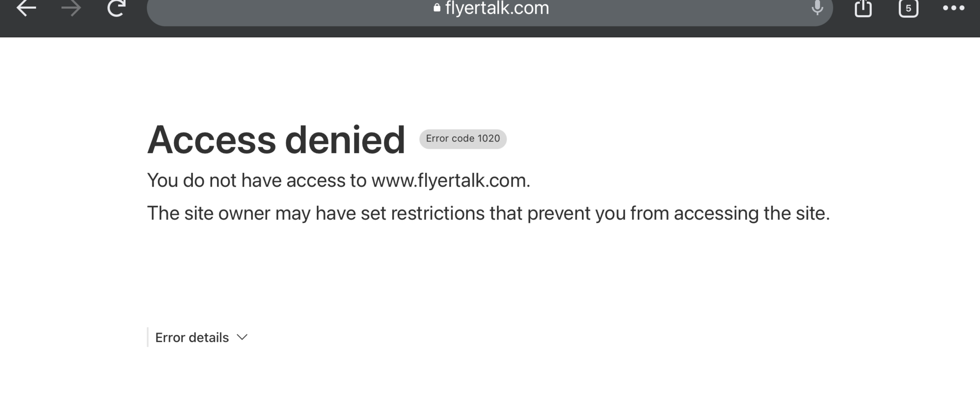Image resolution: width=980 pixels, height=418 pixels.
Task: Click the Access denied heading
Action: click(x=276, y=140)
